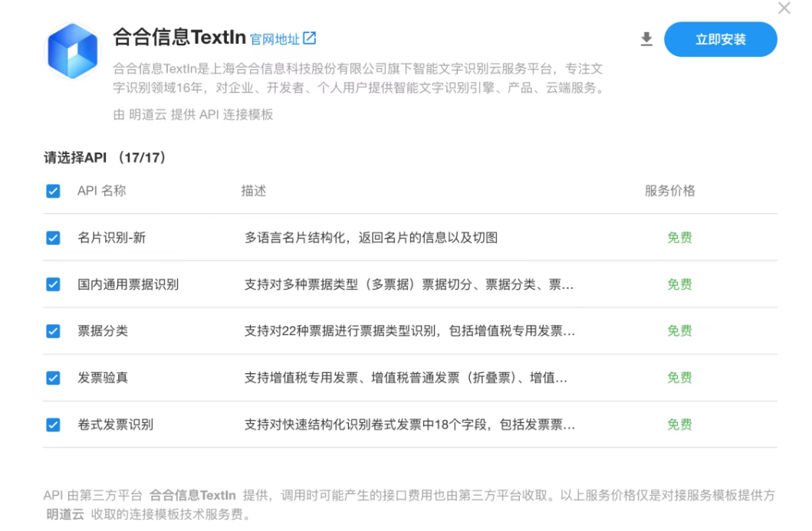Click the bold 合合信息TextIn in the footer note
812x531 pixels.
(192, 495)
